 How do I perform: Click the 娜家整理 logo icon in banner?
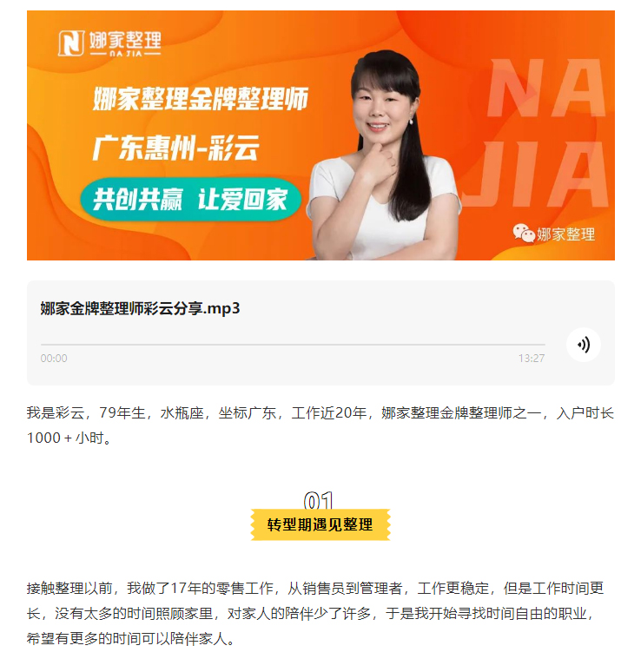pyautogui.click(x=70, y=43)
